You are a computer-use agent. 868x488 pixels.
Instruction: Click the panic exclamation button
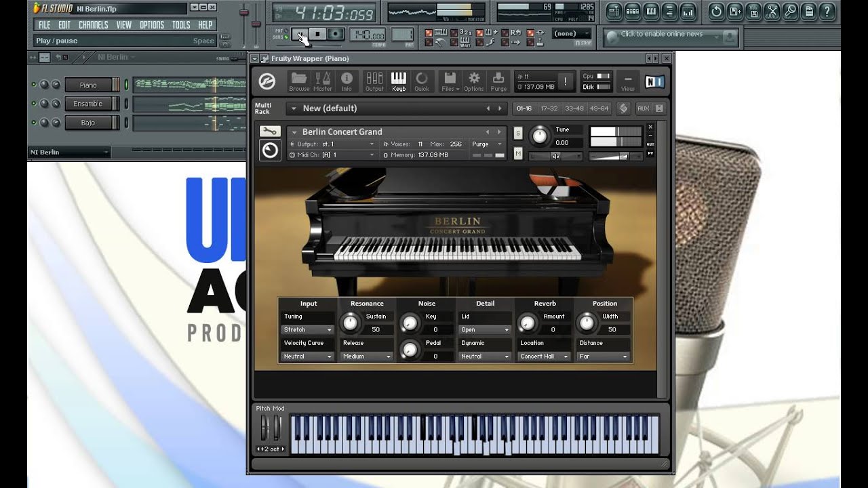[x=566, y=81]
